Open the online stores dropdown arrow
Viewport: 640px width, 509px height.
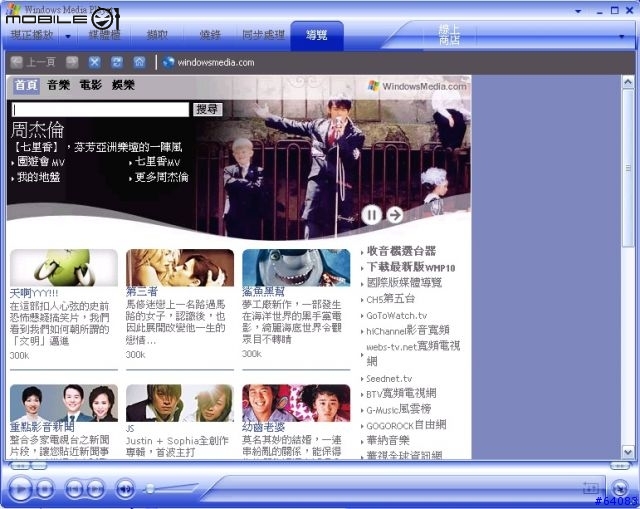pyautogui.click(x=621, y=36)
